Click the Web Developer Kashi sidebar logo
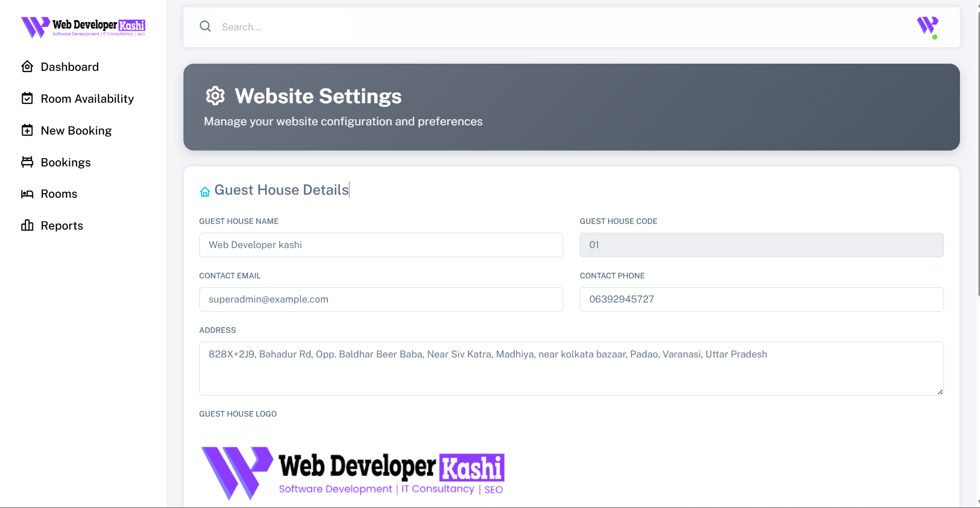980x508 pixels. 83,27
